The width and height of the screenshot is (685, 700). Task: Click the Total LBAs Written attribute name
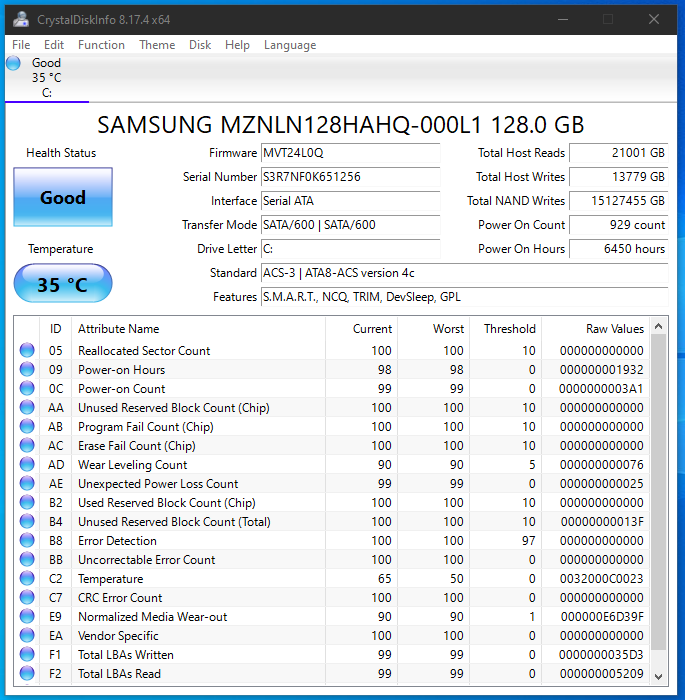[125, 654]
